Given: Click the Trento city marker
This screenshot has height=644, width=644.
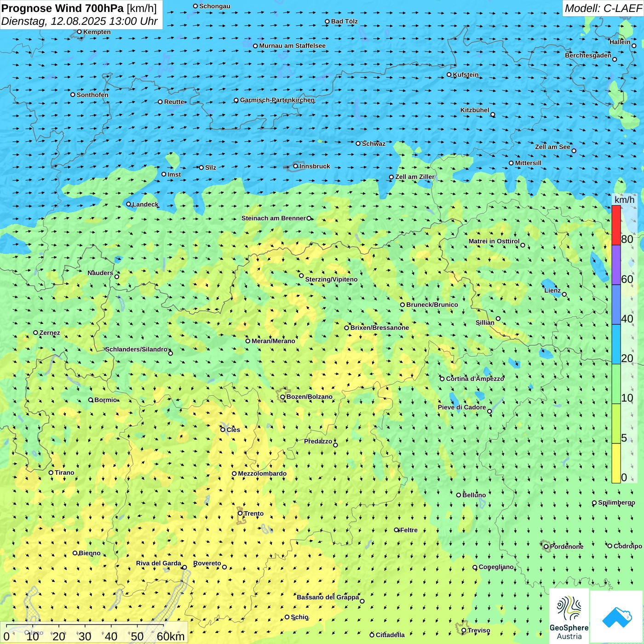Looking at the screenshot, I should [240, 513].
